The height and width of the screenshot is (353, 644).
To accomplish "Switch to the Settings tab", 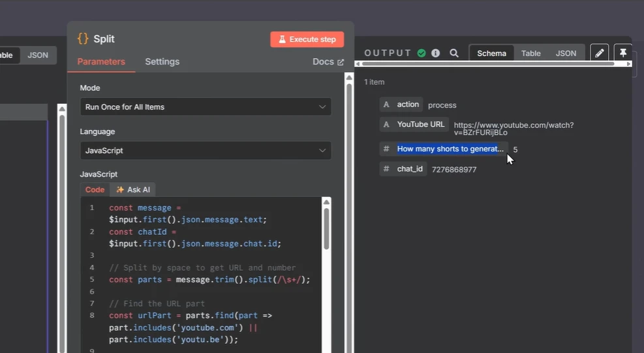I will pyautogui.click(x=162, y=61).
